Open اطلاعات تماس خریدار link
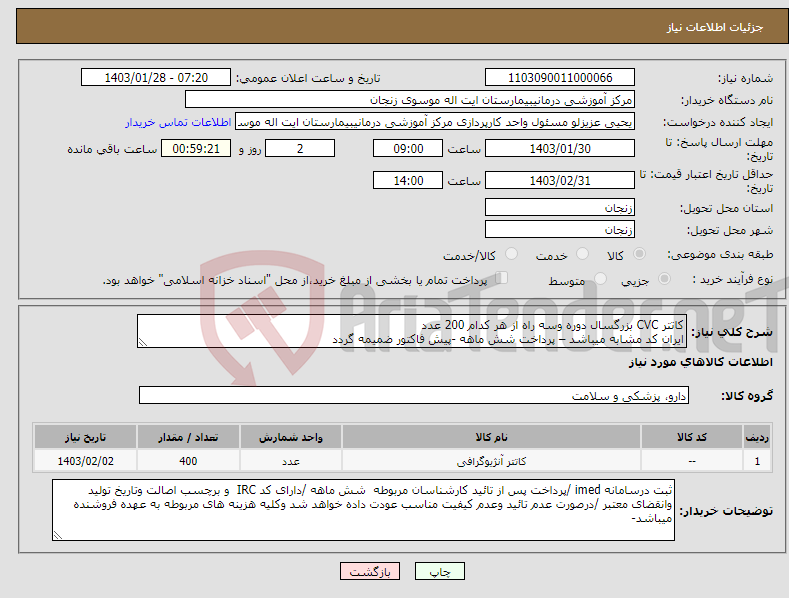 click(x=178, y=122)
